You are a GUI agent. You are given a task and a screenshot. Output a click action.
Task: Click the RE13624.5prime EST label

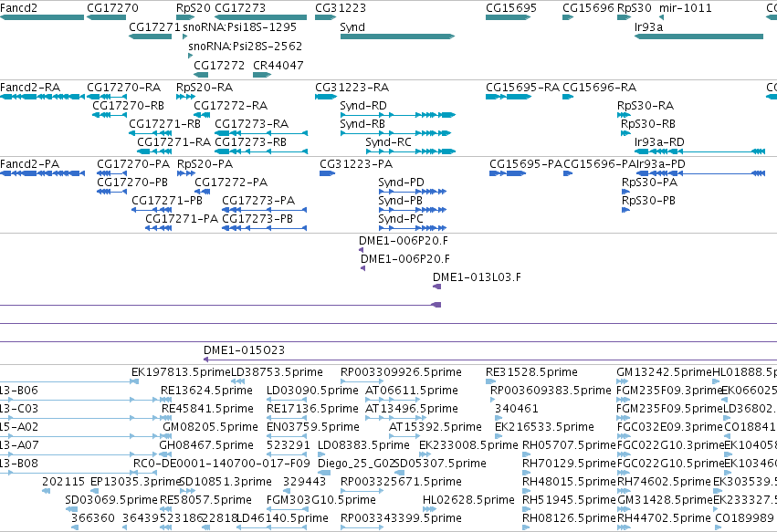pos(206,391)
